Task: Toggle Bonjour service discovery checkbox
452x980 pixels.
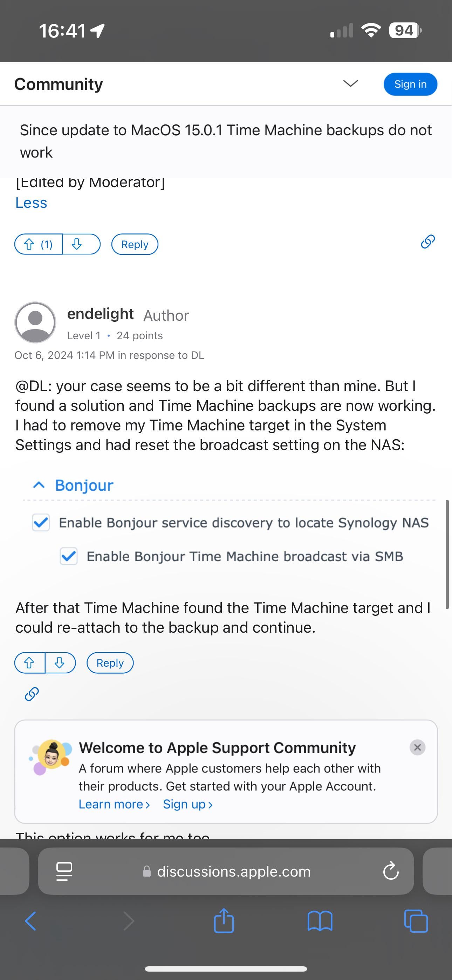Action: coord(41,522)
